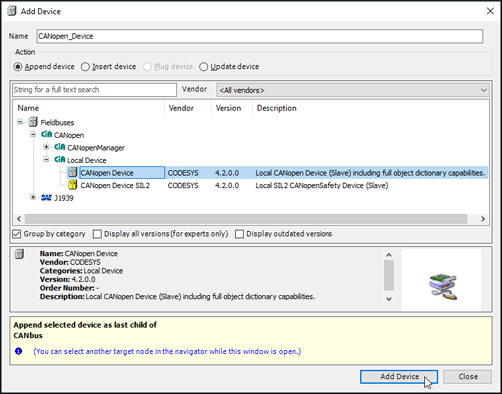Uncheck Group by category checkbox

16,234
